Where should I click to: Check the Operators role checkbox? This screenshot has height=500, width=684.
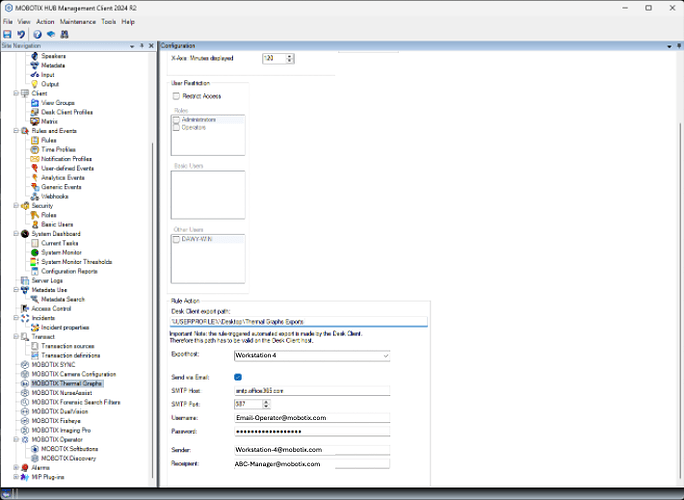(x=176, y=127)
